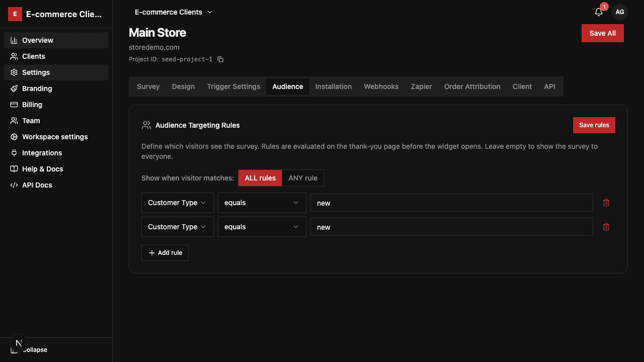Click the Team members icon
644x362 pixels.
tap(14, 121)
